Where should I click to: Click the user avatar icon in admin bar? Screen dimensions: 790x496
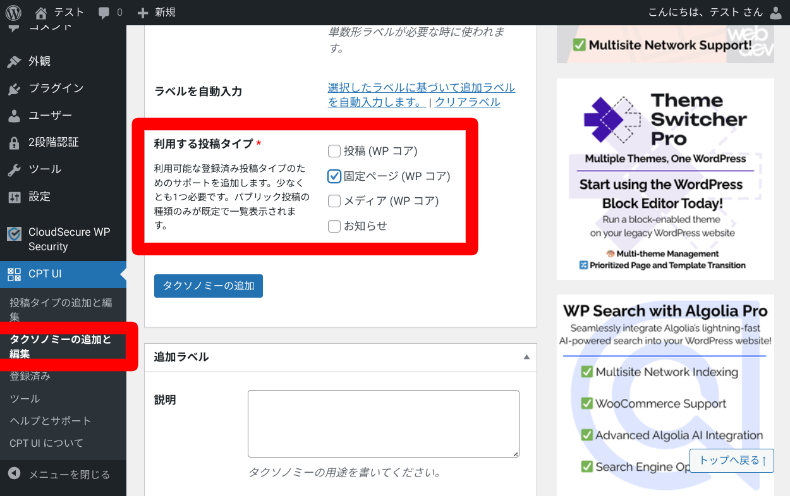pyautogui.click(x=776, y=12)
